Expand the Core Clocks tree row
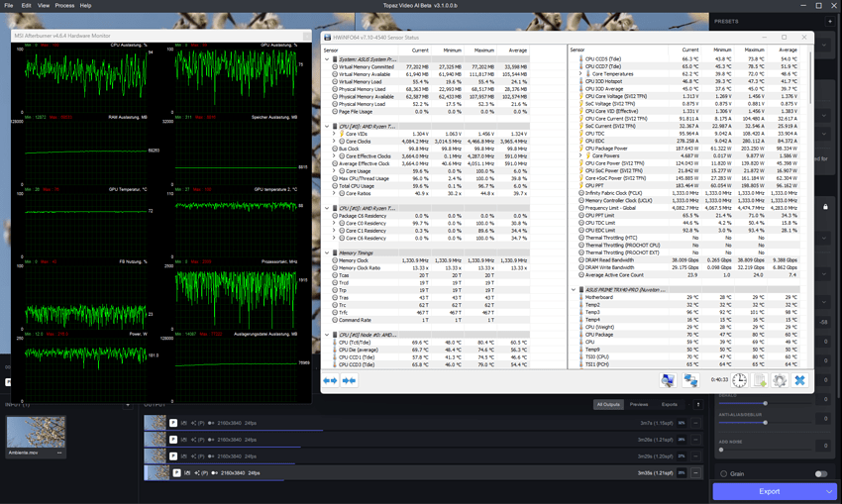 point(334,142)
